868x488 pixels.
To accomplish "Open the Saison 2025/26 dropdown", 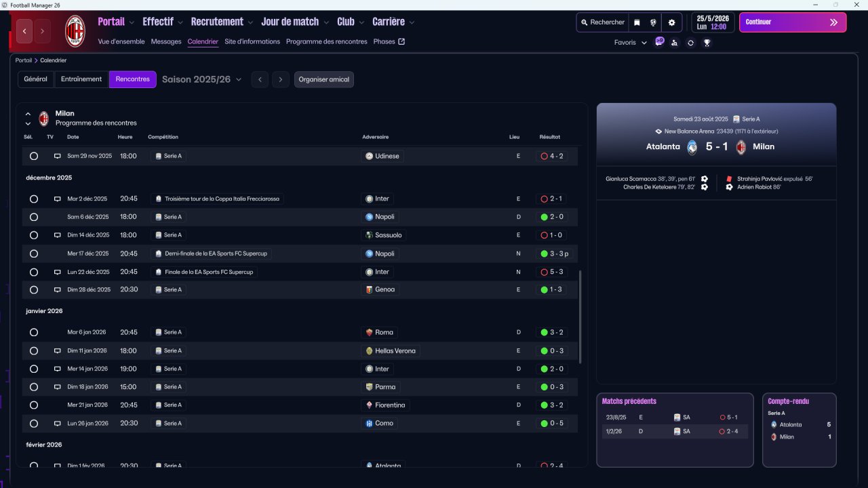I will click(x=201, y=79).
